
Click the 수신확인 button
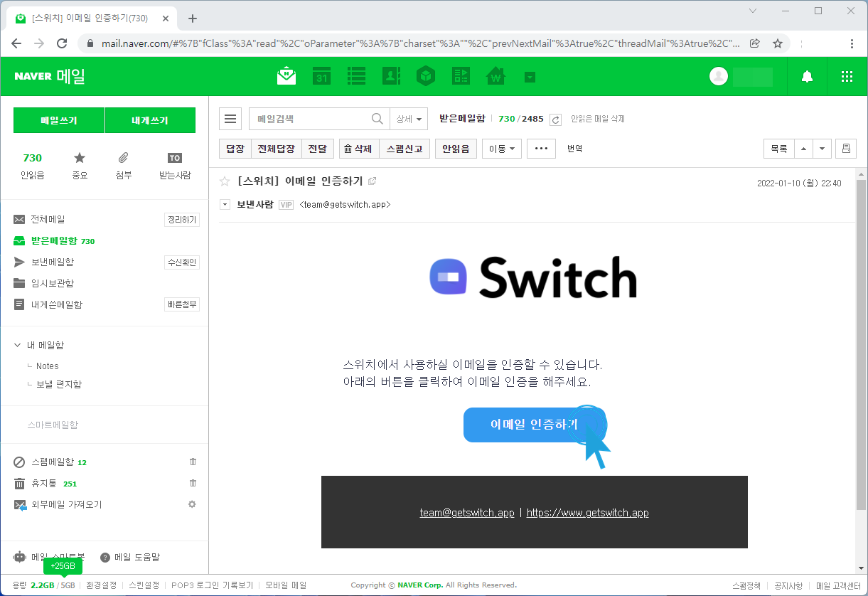(182, 262)
